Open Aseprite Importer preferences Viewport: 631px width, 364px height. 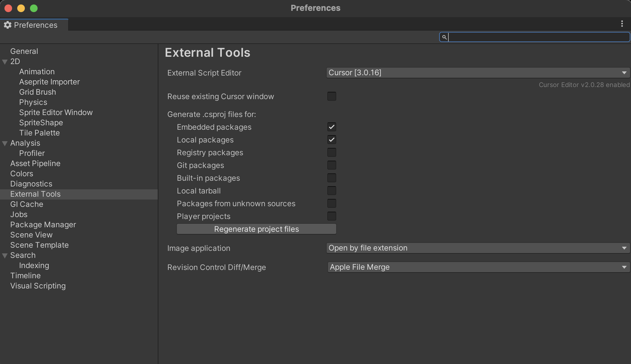click(49, 82)
